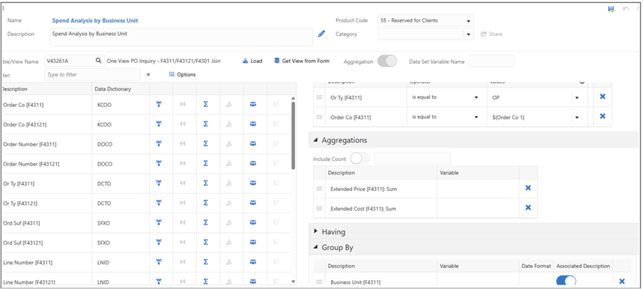Click Get View from Form
Image resolution: width=644 pixels, height=289 pixels.
(302, 61)
